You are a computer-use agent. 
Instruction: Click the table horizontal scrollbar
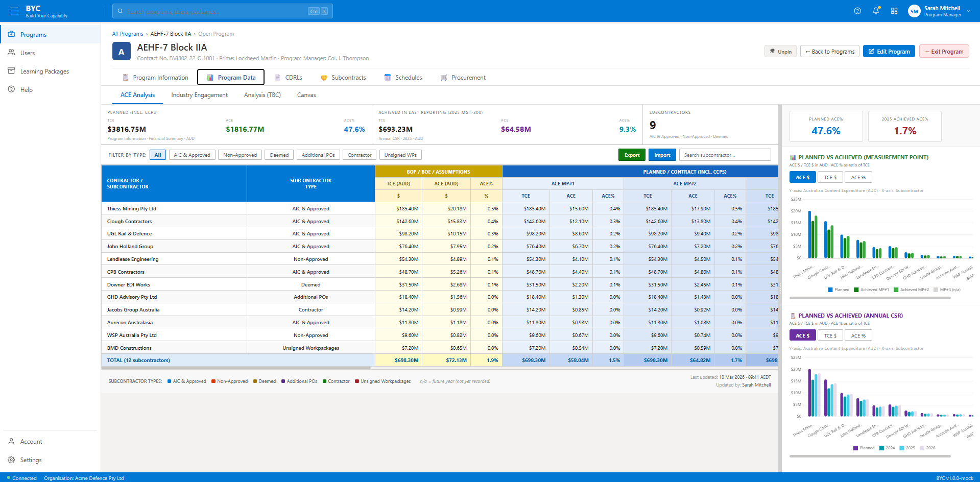coord(236,368)
